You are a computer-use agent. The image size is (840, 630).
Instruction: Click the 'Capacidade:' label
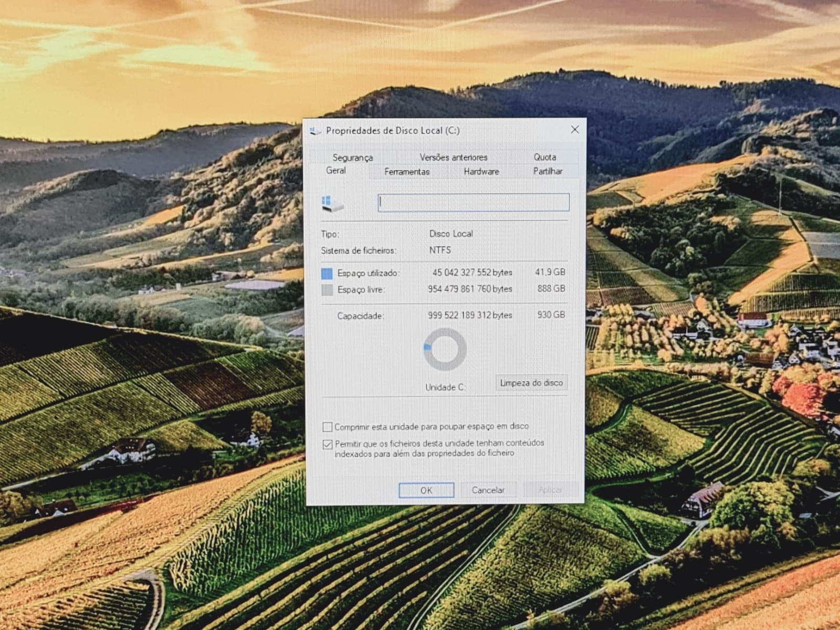361,316
